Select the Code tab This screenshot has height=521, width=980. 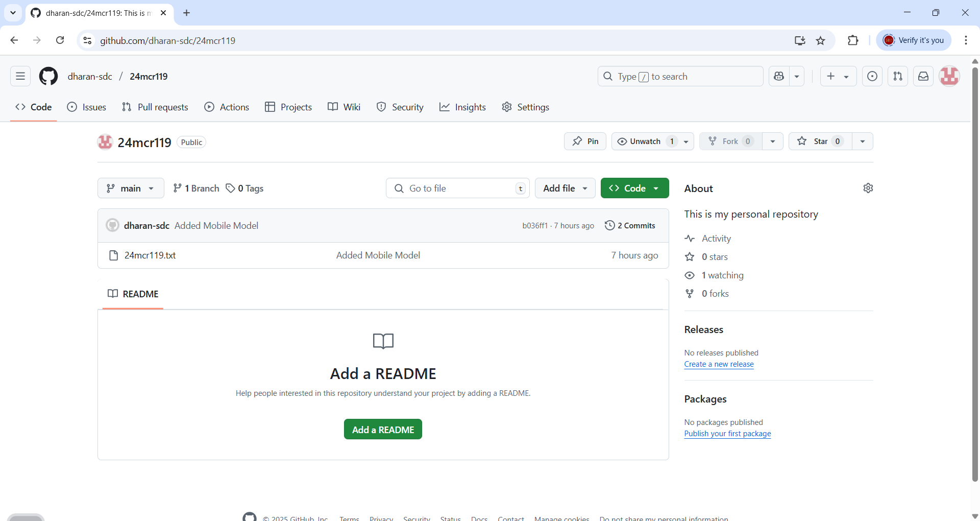click(34, 107)
